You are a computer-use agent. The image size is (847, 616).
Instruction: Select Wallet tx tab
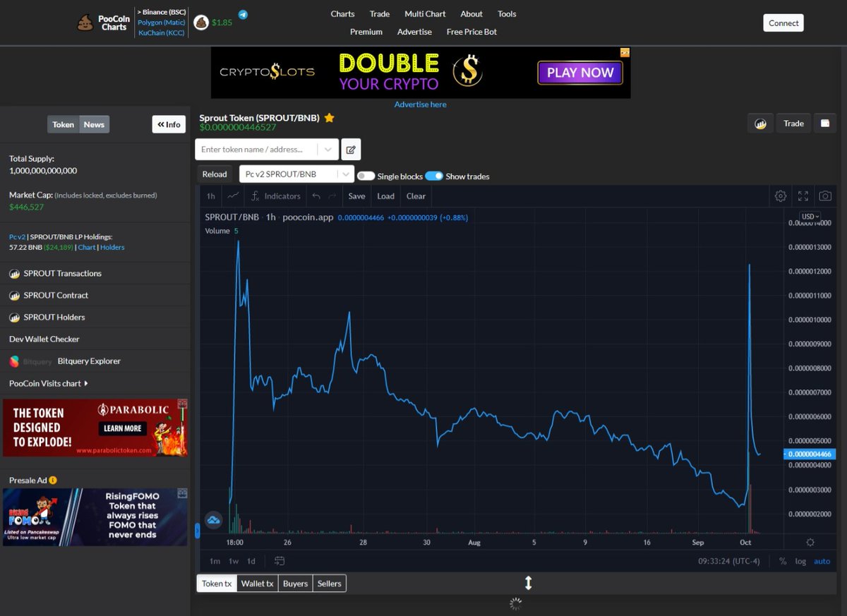[258, 584]
